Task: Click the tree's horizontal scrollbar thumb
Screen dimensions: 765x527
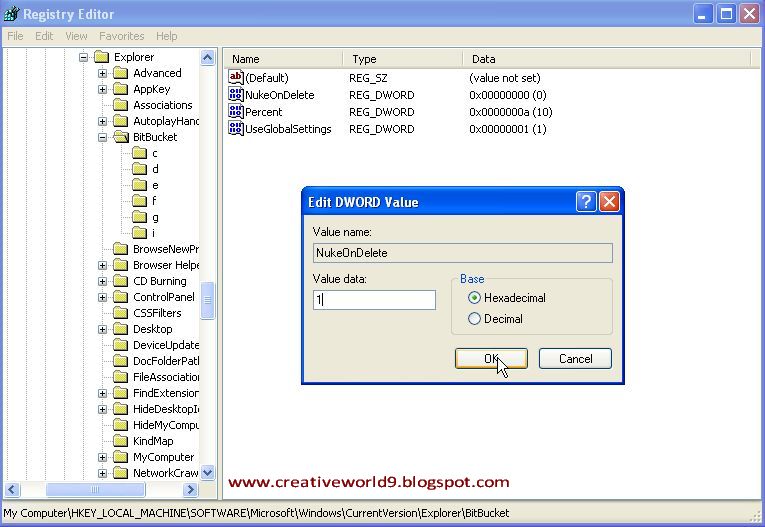Action: (x=96, y=489)
